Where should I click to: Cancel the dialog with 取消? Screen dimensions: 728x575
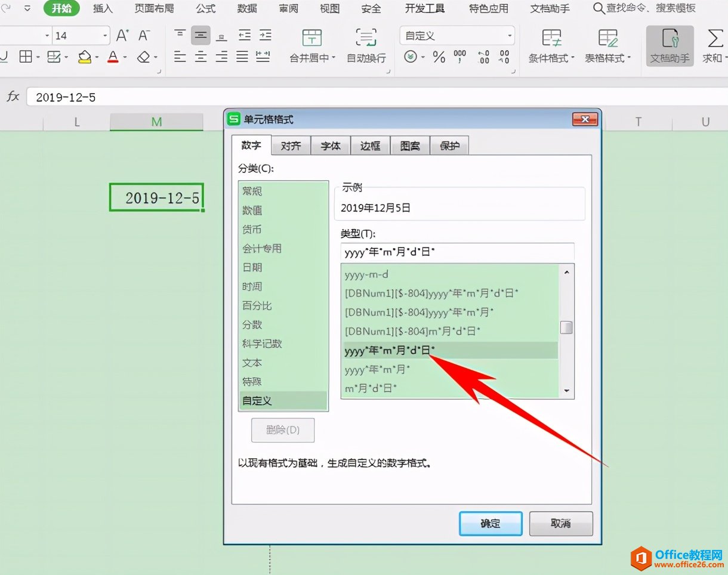click(561, 524)
